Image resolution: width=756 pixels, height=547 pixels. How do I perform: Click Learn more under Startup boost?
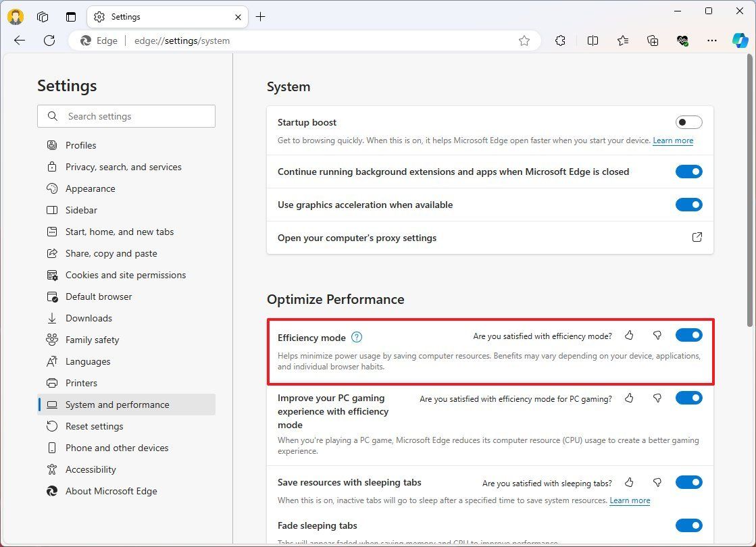(673, 140)
